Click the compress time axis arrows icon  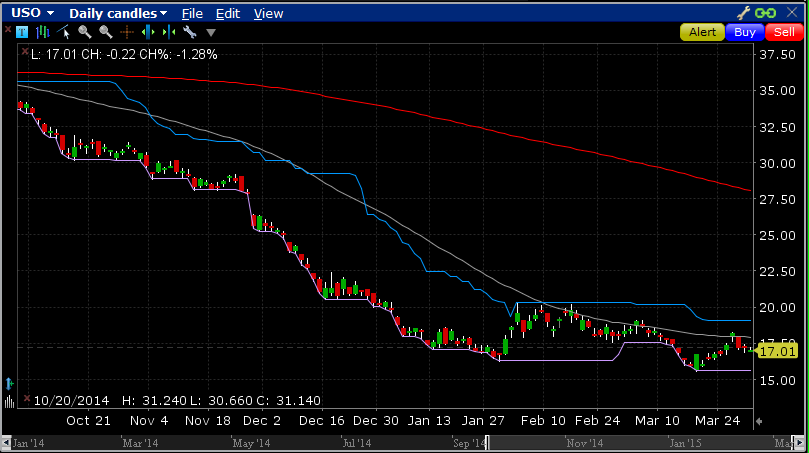tap(167, 32)
